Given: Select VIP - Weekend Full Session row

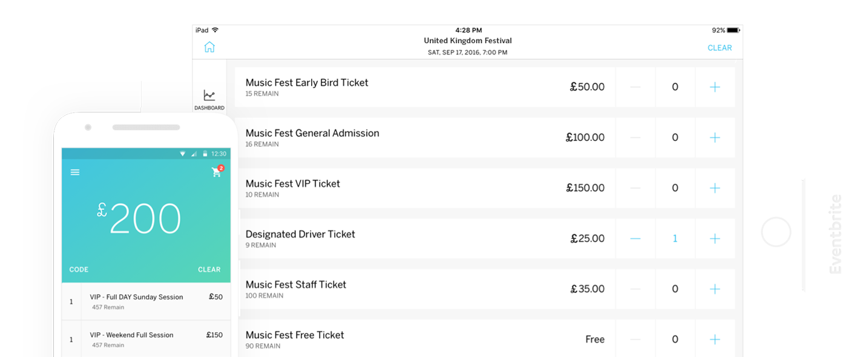Looking at the screenshot, I should click(146, 339).
